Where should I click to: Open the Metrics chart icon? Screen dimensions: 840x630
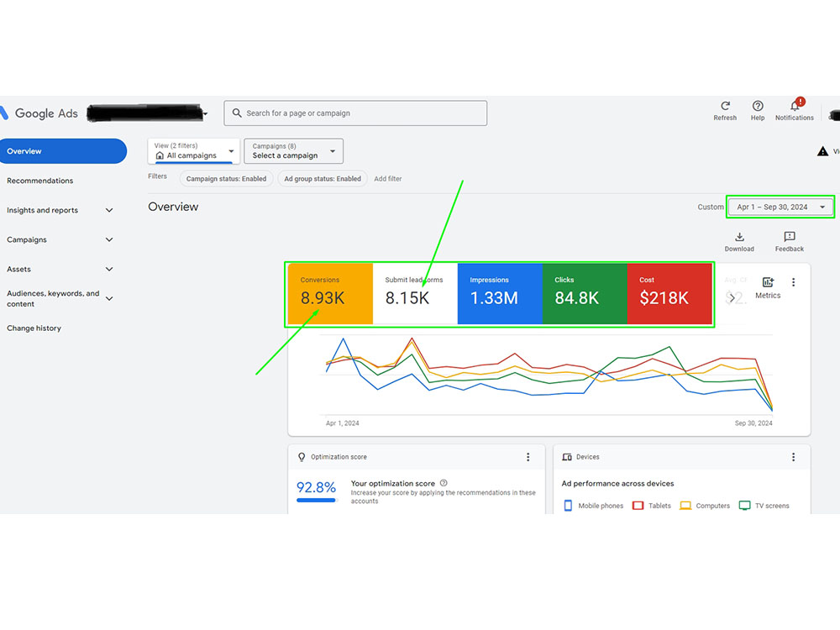click(768, 282)
